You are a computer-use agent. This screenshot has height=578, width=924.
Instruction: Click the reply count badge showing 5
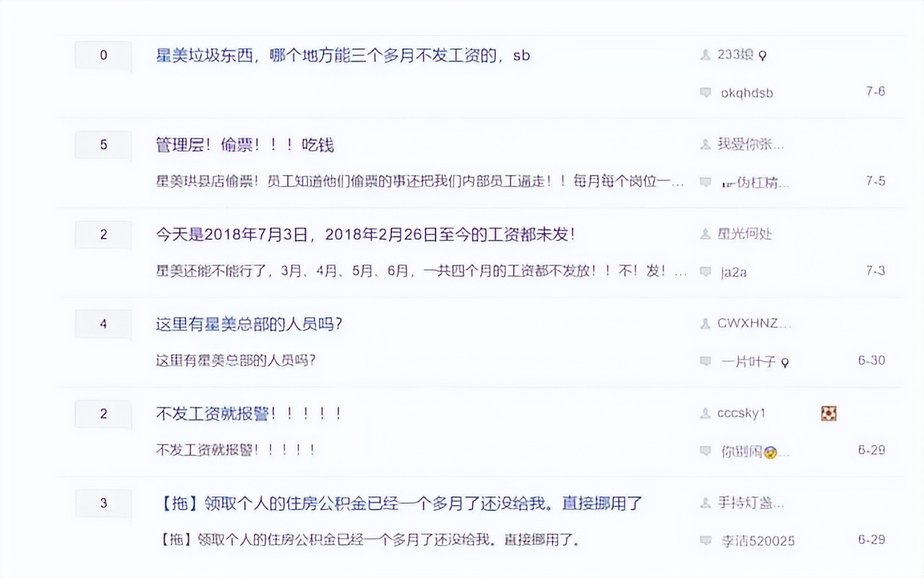103,145
